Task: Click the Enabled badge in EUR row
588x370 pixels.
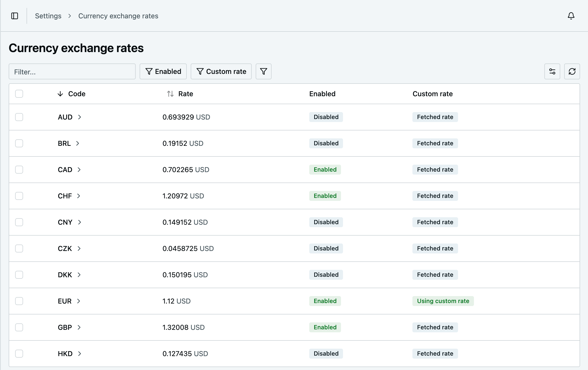Action: [x=325, y=301]
